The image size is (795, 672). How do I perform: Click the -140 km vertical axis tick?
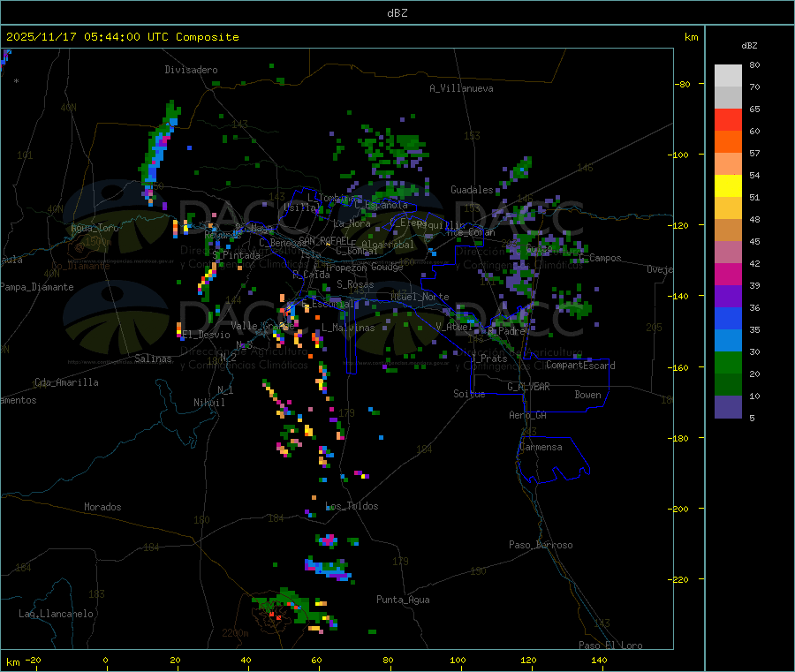tap(681, 297)
